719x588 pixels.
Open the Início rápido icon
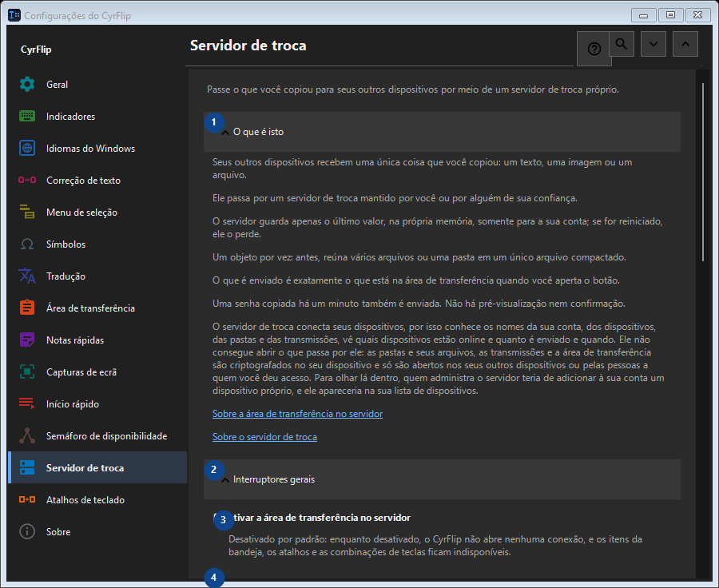[27, 403]
